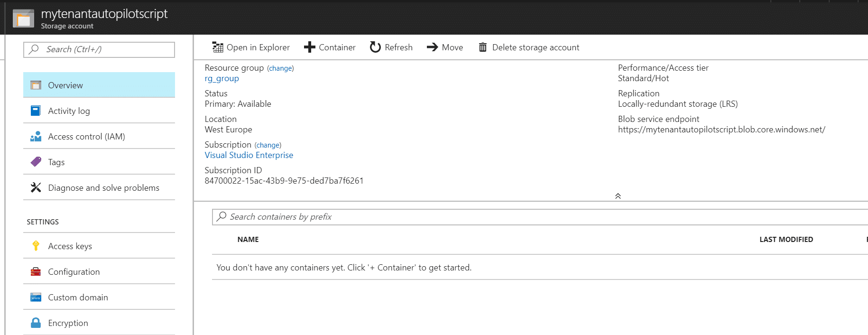This screenshot has width=868, height=335.
Task: Sort by the LAST MODIFIED column header
Action: coord(786,240)
